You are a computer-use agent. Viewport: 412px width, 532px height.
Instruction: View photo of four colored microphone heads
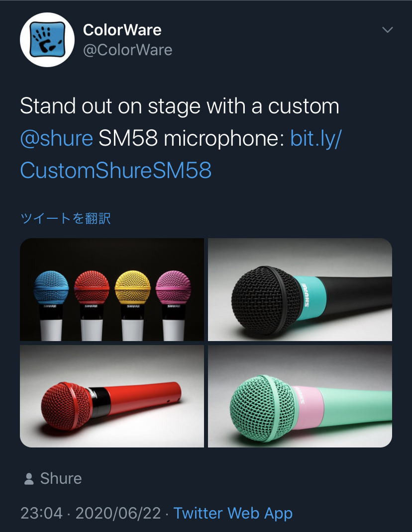(x=112, y=289)
